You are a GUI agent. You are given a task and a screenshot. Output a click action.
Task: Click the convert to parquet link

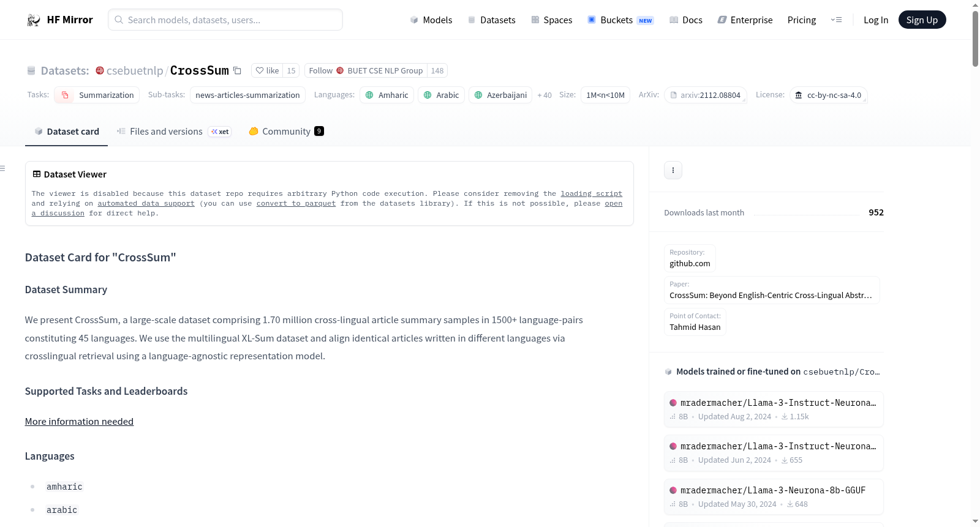tap(296, 203)
